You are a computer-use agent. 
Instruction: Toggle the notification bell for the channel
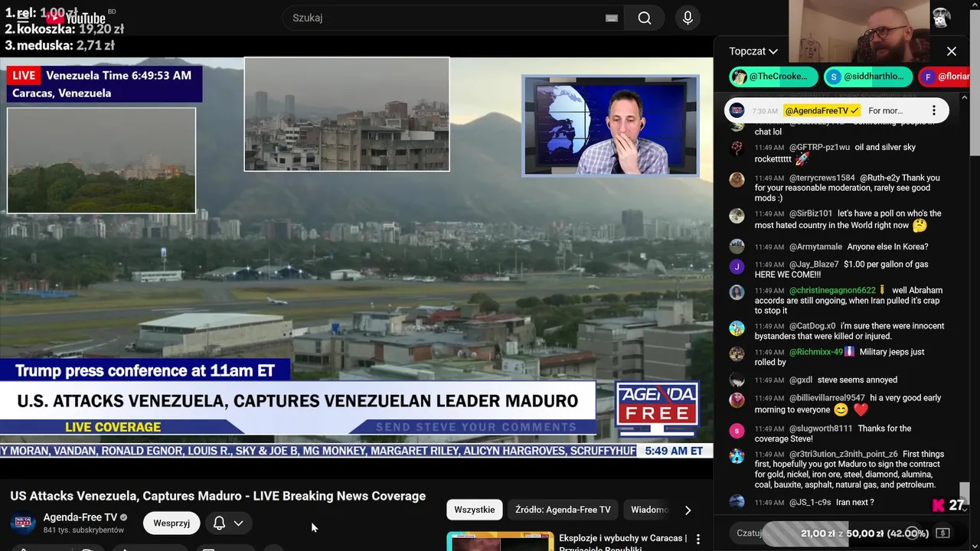tap(219, 523)
